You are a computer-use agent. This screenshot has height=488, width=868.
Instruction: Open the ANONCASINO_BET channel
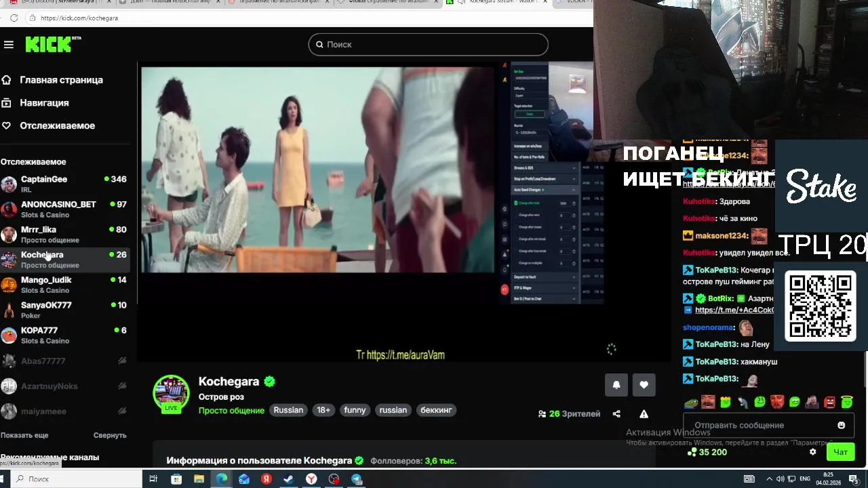tap(64, 209)
